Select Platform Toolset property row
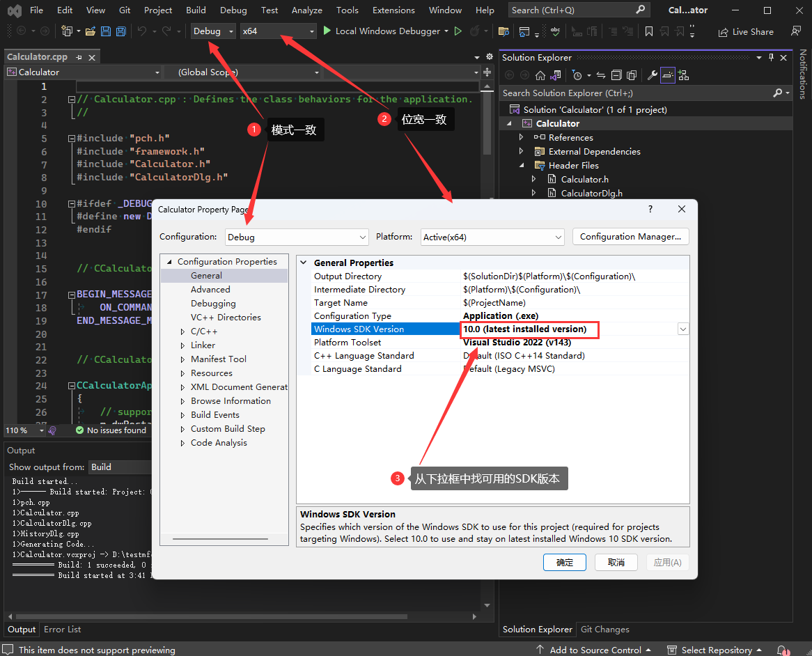Screen dimensions: 812x656 pos(500,342)
